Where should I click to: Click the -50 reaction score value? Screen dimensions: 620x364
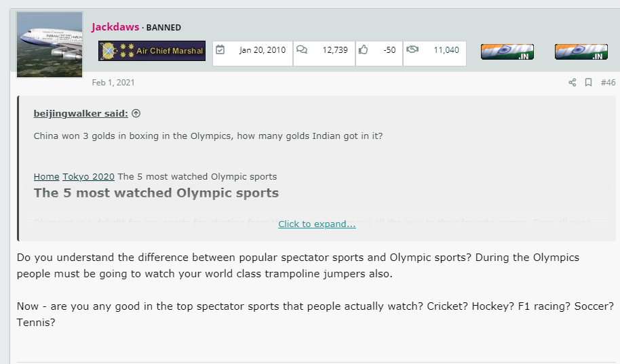tap(389, 49)
